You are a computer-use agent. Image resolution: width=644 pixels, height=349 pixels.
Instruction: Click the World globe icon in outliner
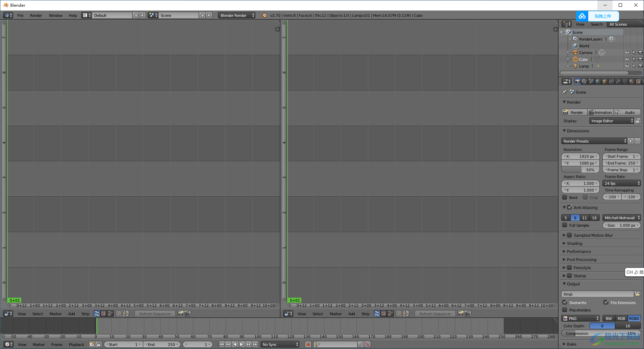[575, 46]
